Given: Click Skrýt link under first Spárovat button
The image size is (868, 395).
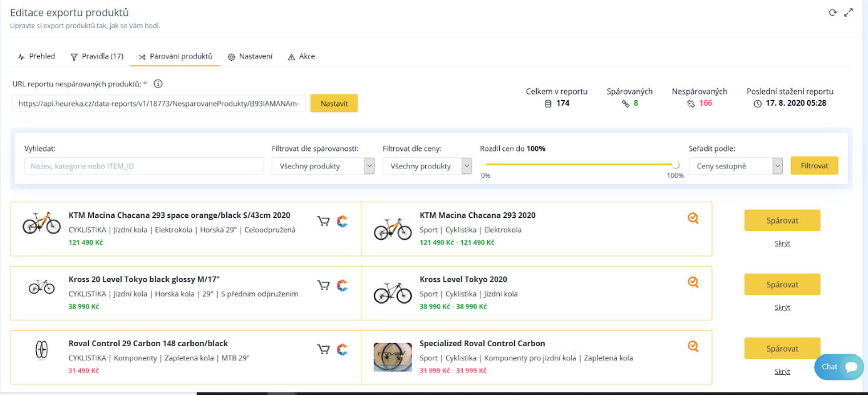Looking at the screenshot, I should 782,244.
